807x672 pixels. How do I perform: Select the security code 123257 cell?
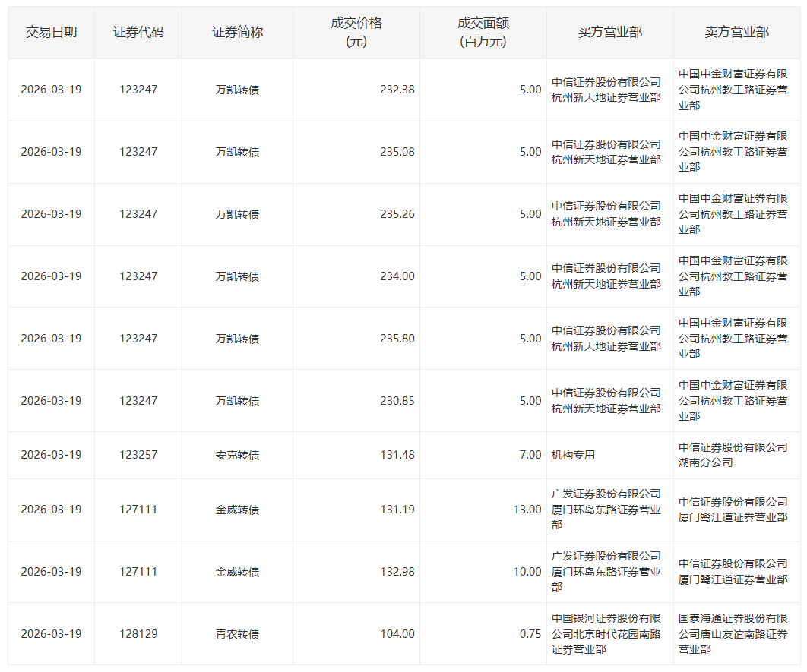(x=138, y=455)
